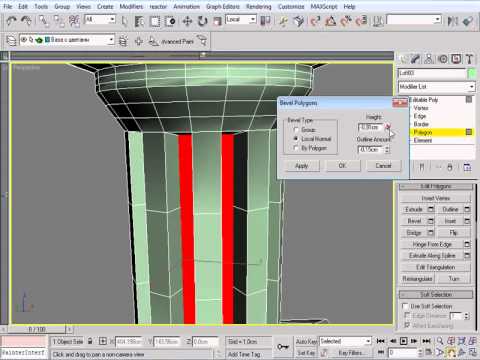The height and width of the screenshot is (360, 480).
Task: Toggle the Selection Lock padlock icon
Action: click(x=90, y=341)
